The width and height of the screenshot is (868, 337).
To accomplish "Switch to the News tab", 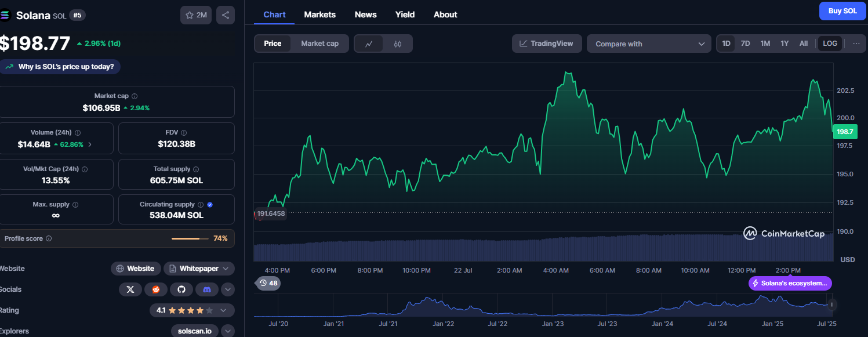I will pyautogui.click(x=366, y=15).
